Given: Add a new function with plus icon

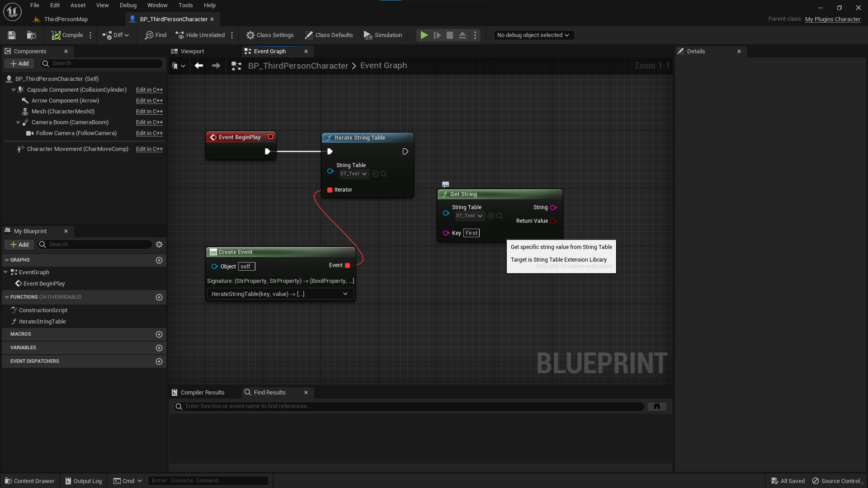Looking at the screenshot, I should 159,297.
